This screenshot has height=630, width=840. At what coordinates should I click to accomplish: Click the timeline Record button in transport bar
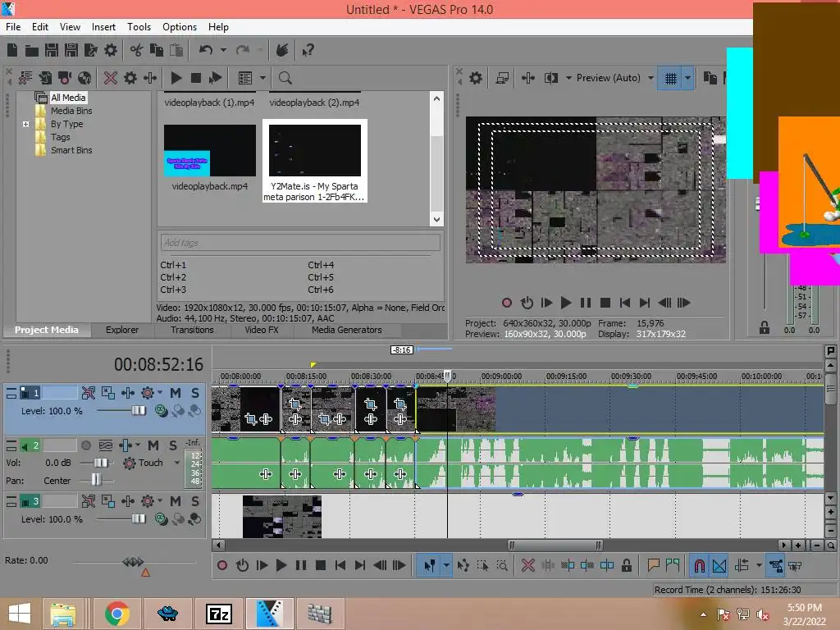point(222,566)
